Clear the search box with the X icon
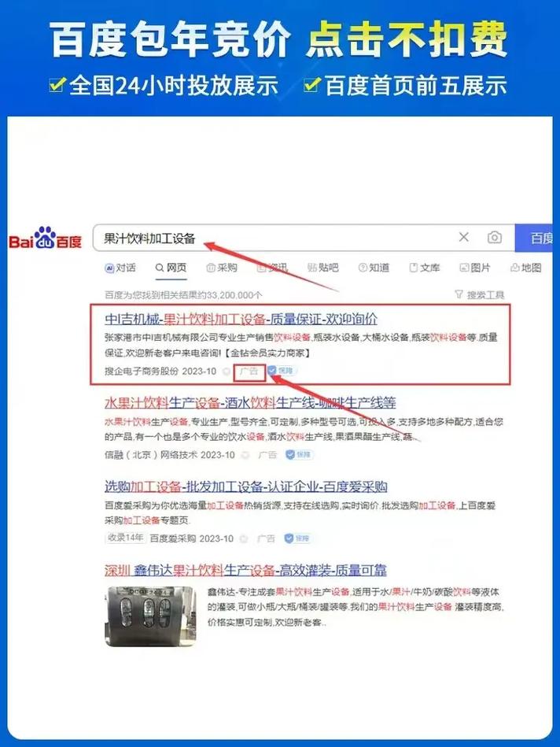Image resolution: width=560 pixels, height=747 pixels. (x=463, y=237)
